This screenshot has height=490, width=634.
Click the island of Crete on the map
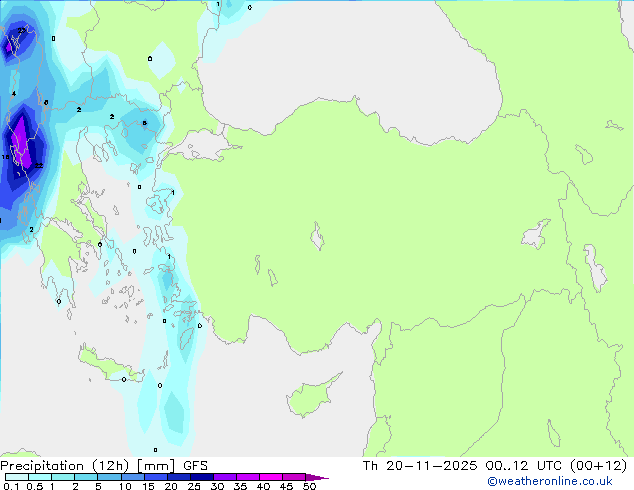point(109,365)
